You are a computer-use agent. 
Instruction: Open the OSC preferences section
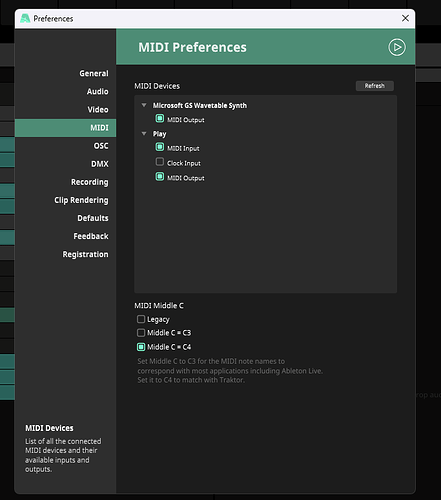[x=101, y=146]
